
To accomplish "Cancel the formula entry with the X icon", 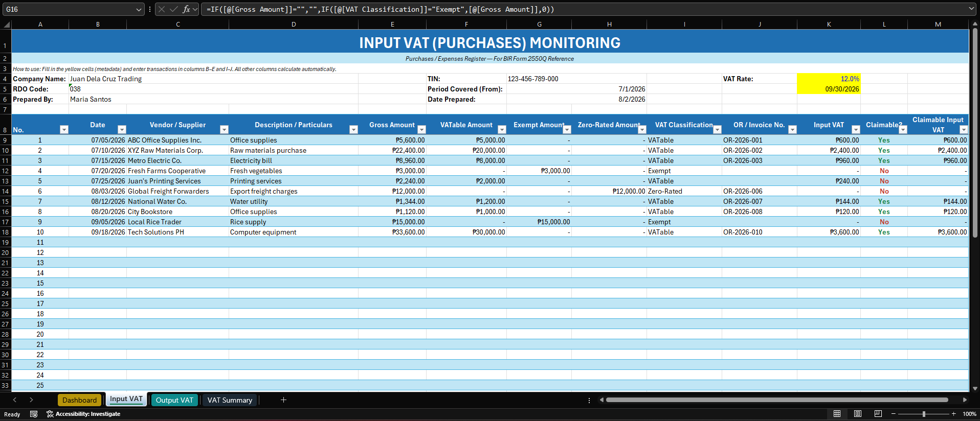I will pyautogui.click(x=162, y=9).
